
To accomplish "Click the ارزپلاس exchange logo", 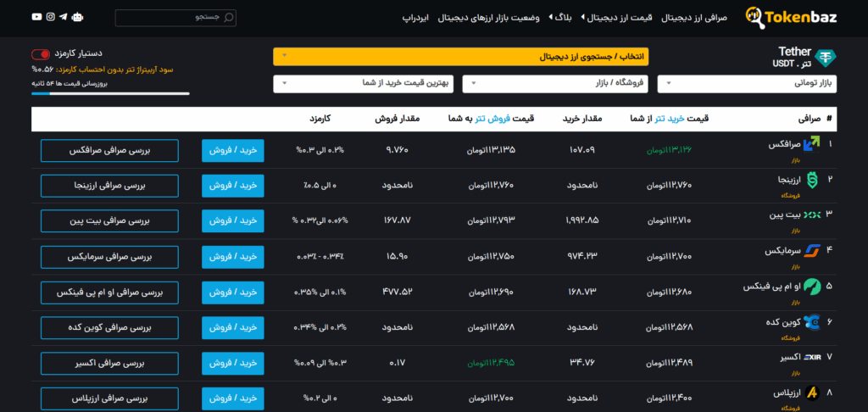I will pos(812,393).
